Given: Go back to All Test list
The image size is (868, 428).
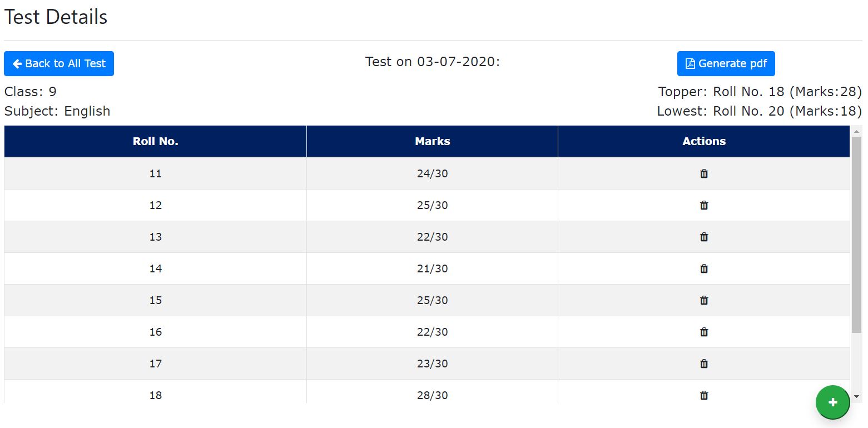Looking at the screenshot, I should tap(59, 64).
